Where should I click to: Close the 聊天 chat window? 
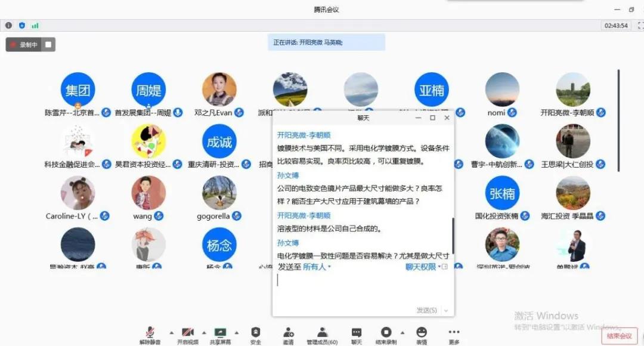[447, 118]
